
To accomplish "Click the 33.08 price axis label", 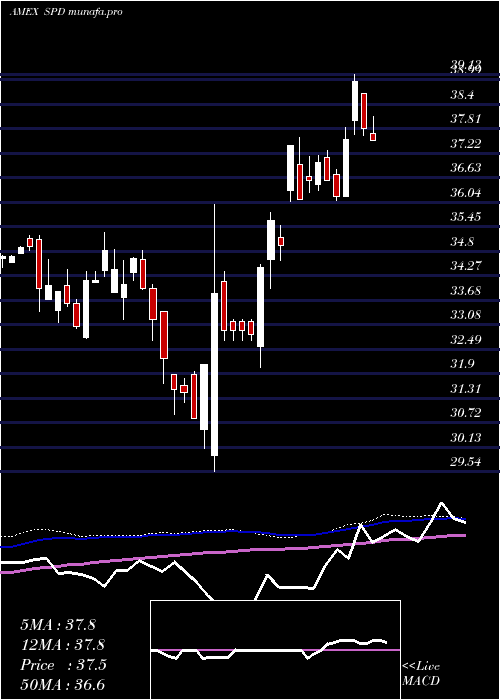I will (x=465, y=315).
